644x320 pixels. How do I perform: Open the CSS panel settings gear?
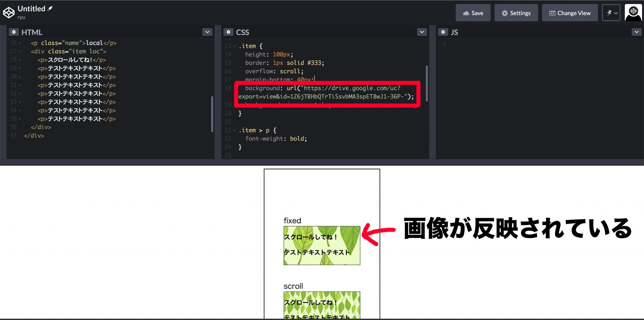228,32
